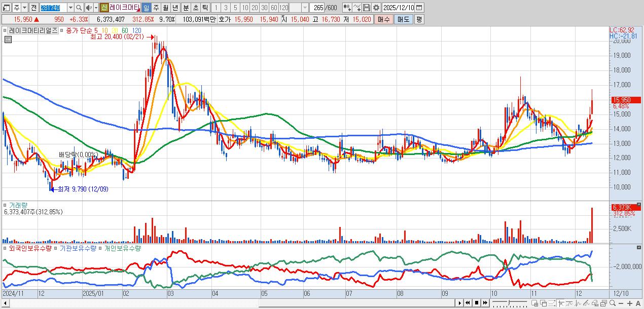Screen dimensions: 644x309
Task: Click the zigzag line chart icon in bottom bar
Action: pyautogui.click(x=578, y=303)
